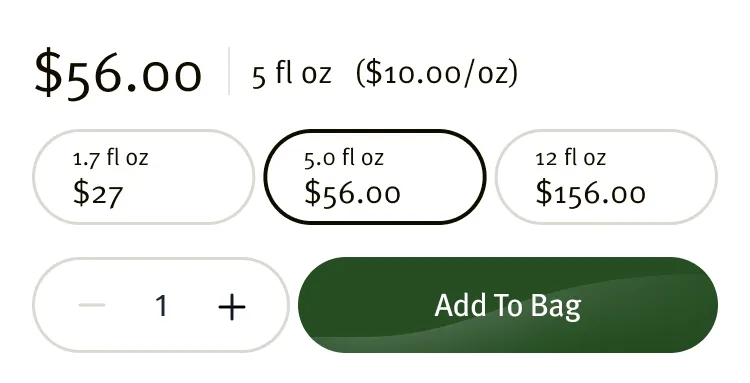Click the quantity stepper box between minus and number

130,305
